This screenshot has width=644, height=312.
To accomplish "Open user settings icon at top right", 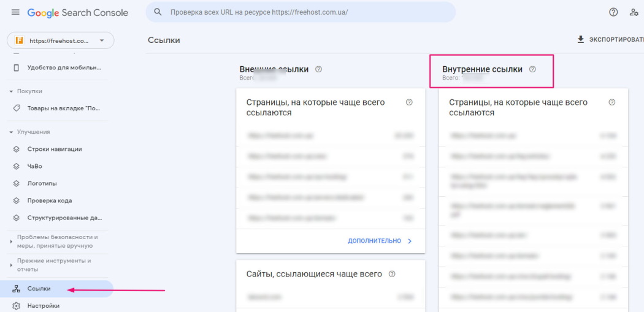I will coord(634,12).
